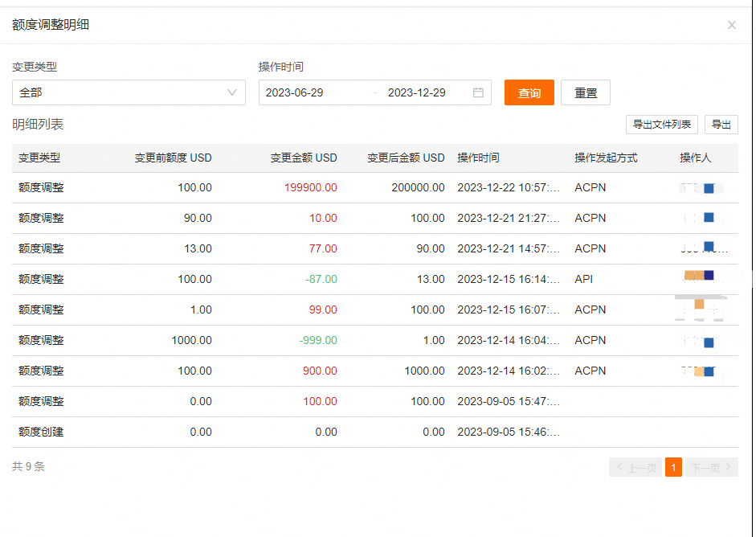Select the 变更金额 USD column header
The height and width of the screenshot is (537, 756).
click(304, 158)
